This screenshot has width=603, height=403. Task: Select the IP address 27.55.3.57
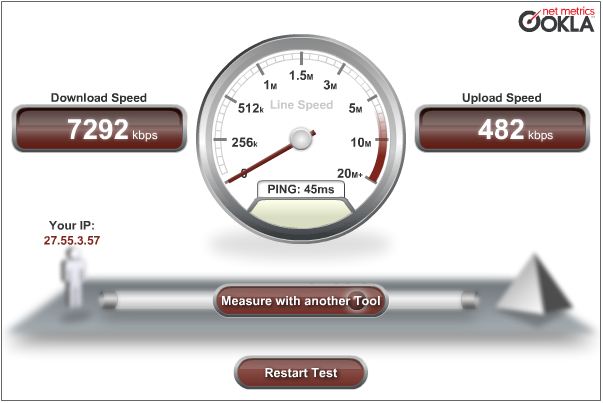(x=72, y=240)
